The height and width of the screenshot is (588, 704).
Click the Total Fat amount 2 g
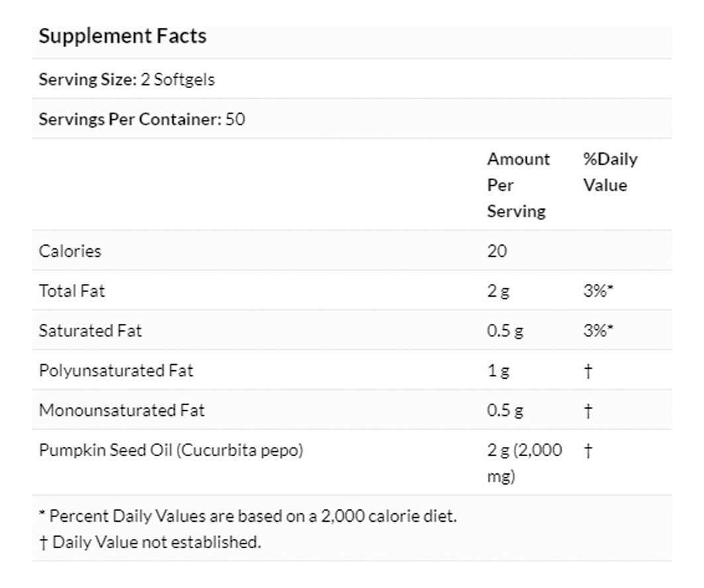(498, 291)
